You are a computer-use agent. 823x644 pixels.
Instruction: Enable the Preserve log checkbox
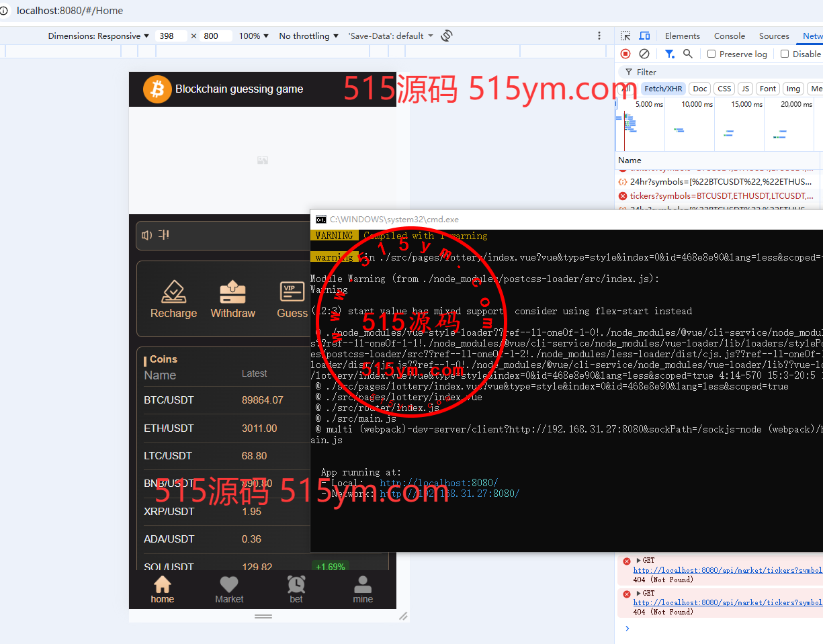point(711,54)
